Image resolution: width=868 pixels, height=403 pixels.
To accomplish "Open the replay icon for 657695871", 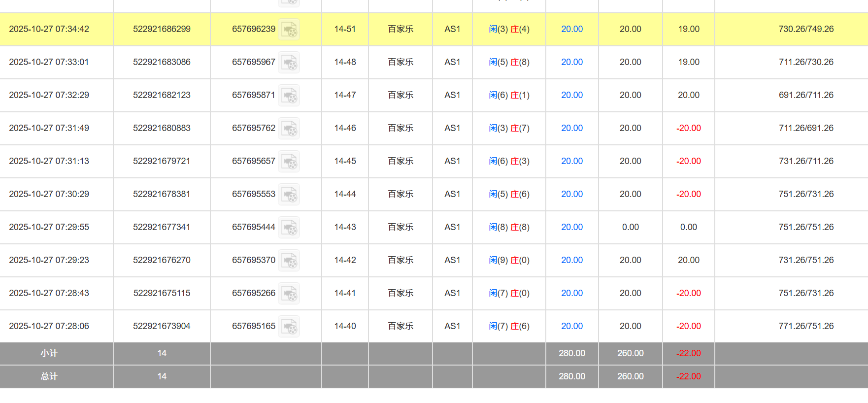I will (289, 96).
